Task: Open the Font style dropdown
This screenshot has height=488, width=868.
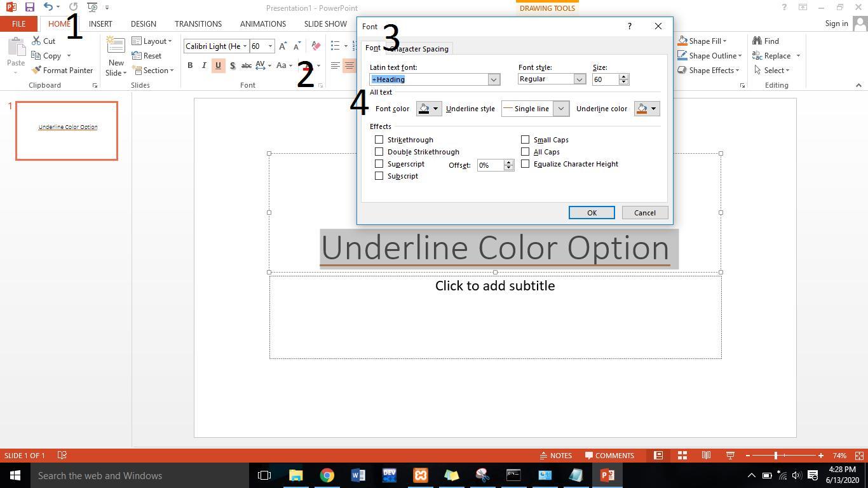Action: (579, 79)
